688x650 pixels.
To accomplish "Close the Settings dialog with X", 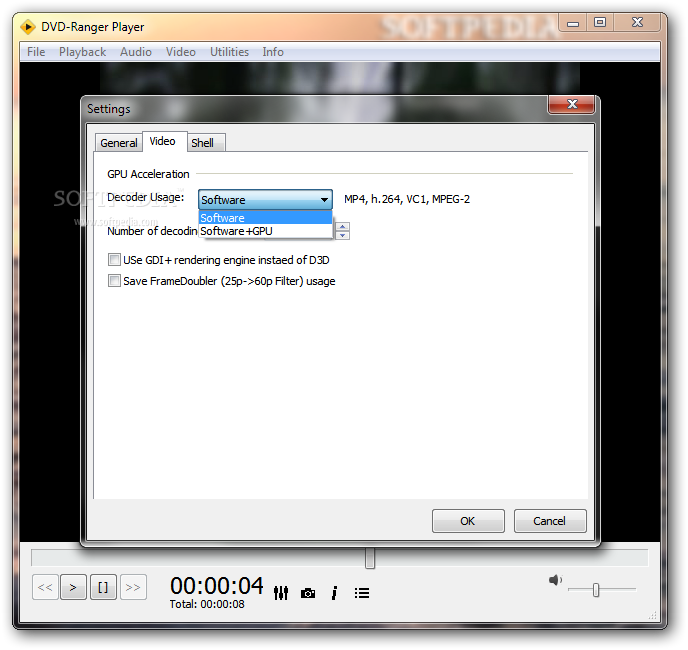I will pos(572,104).
